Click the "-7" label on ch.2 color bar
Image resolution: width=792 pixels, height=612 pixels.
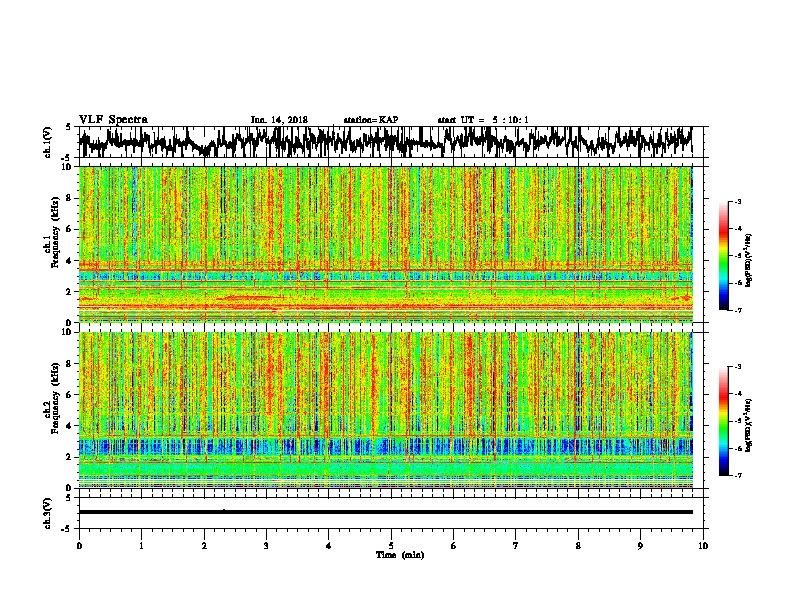pyautogui.click(x=737, y=476)
